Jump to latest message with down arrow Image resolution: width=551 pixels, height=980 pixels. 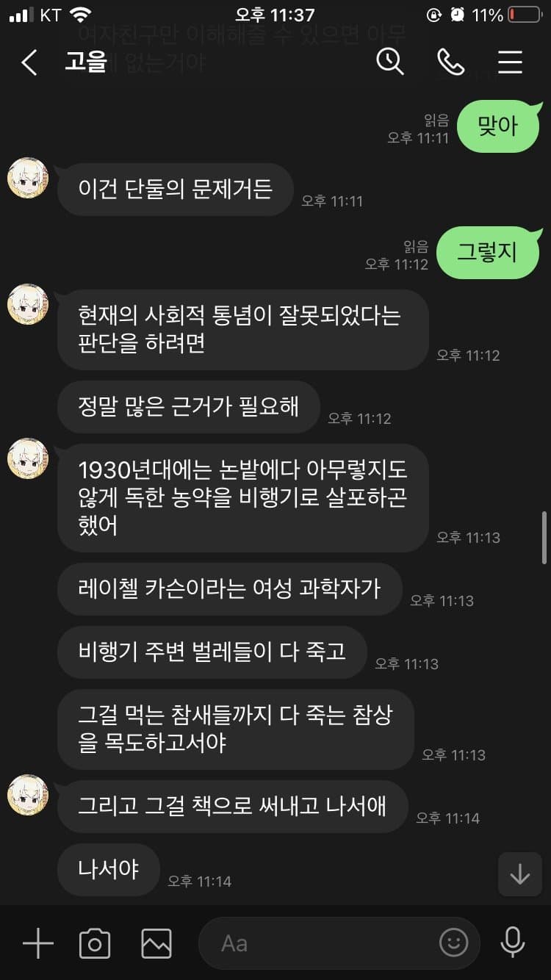[x=520, y=874]
